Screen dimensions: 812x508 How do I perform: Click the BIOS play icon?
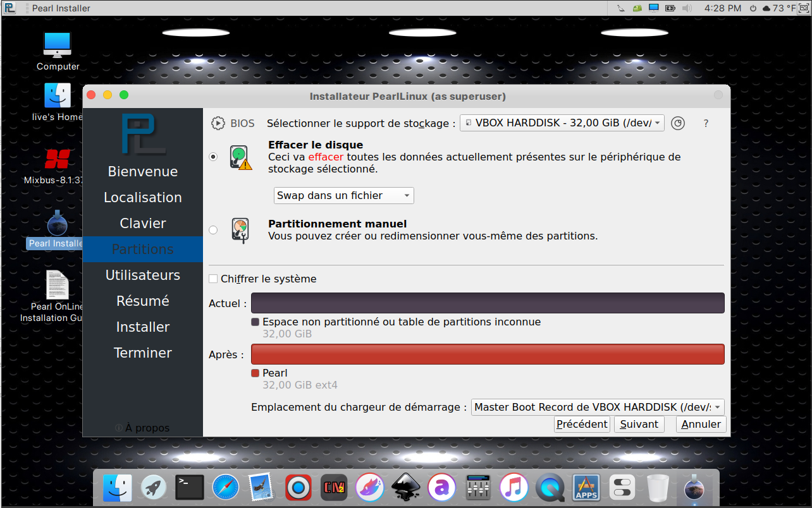click(x=218, y=123)
